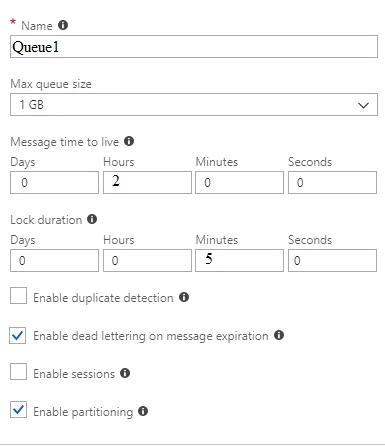This screenshot has height=446, width=385.
Task: Click the Enable sessions info icon
Action: 125,373
